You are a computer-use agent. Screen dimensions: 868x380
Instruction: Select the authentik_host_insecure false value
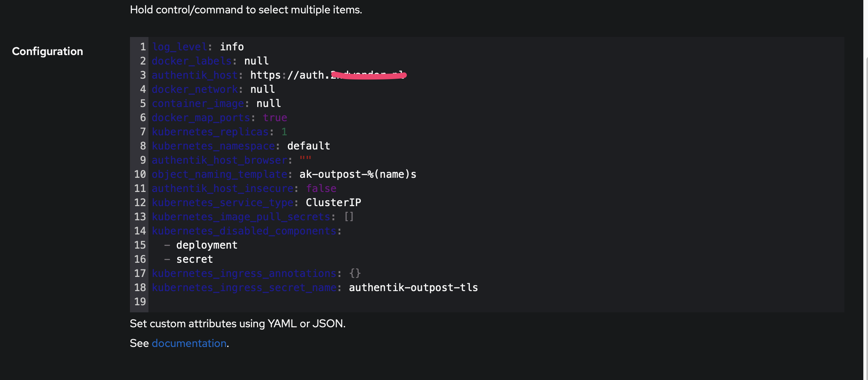(x=321, y=188)
